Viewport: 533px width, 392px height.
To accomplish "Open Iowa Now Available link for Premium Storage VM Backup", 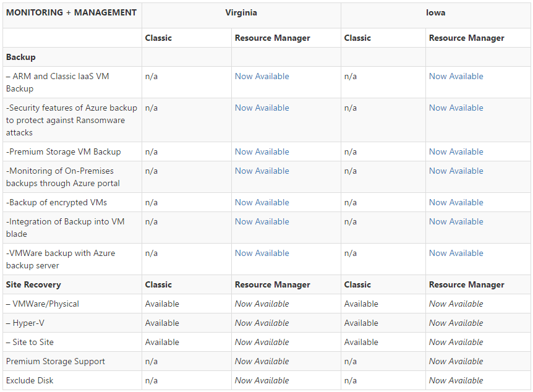I will point(456,151).
